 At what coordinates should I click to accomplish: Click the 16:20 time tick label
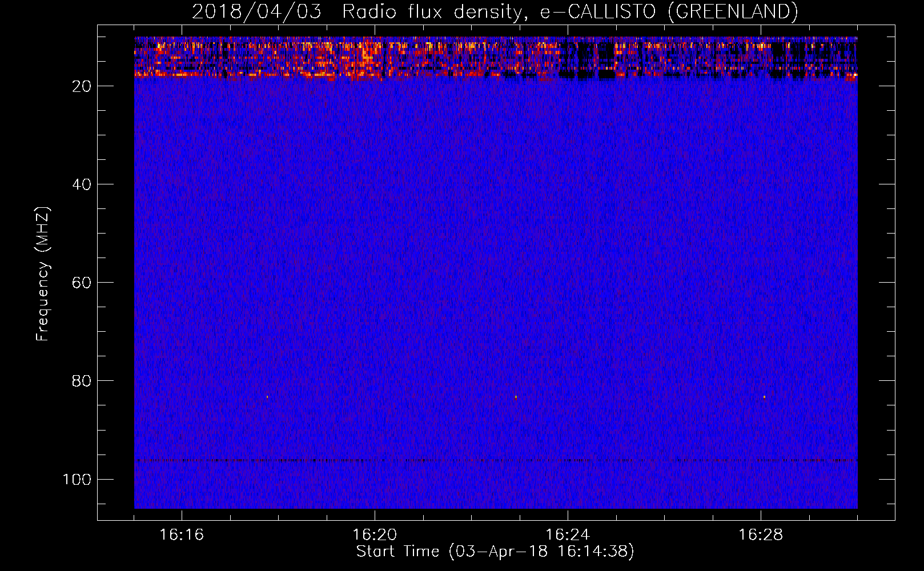tap(375, 535)
